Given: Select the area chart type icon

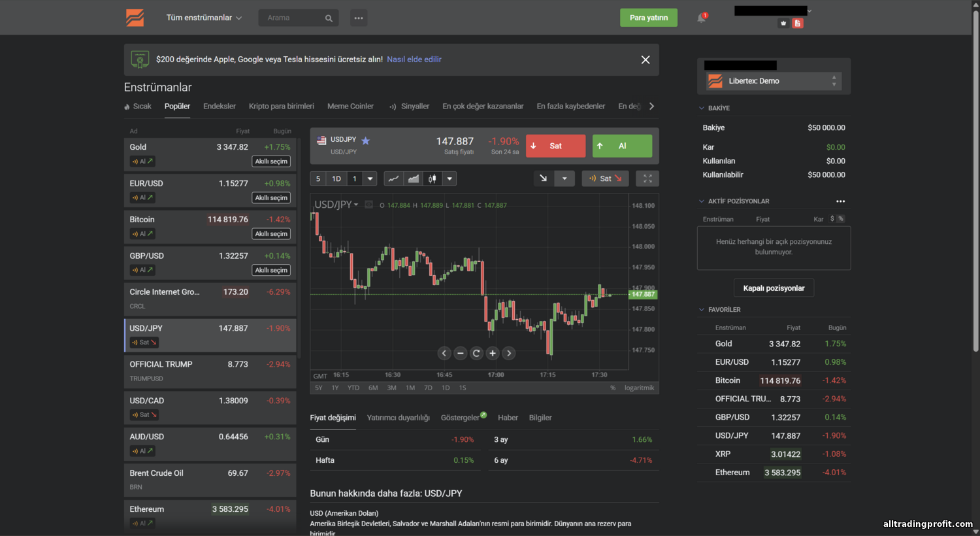Looking at the screenshot, I should [413, 178].
